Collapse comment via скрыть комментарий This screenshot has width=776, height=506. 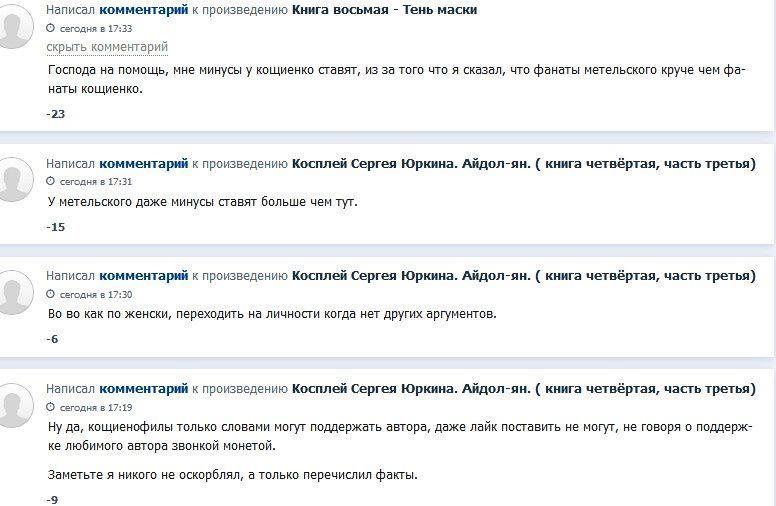[x=107, y=47]
